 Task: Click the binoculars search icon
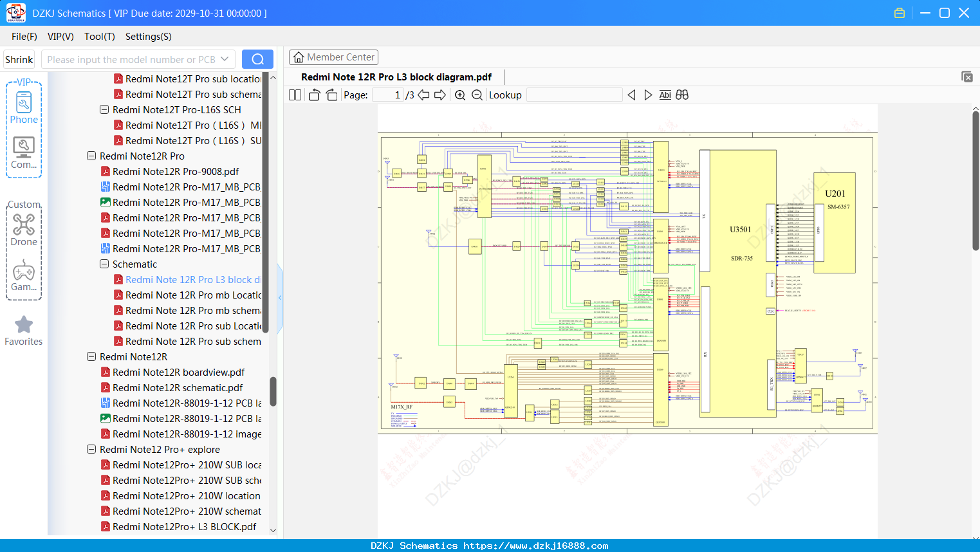click(x=682, y=95)
